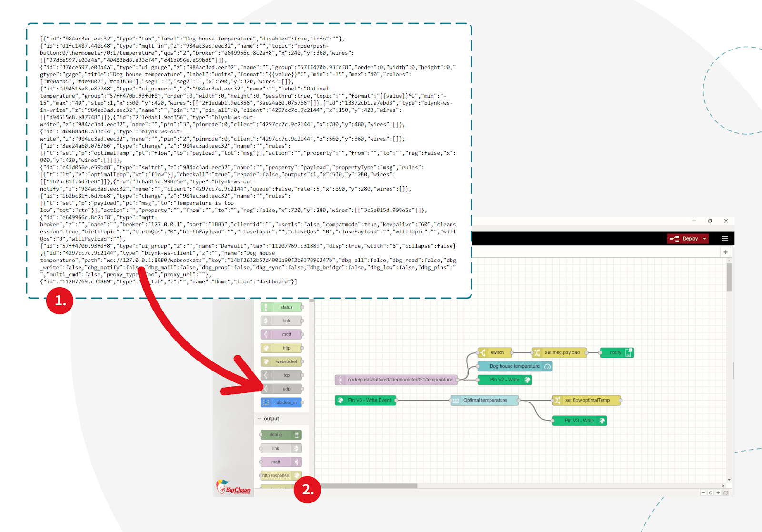Toggle the navigator map view
The height and width of the screenshot is (532, 762).
[x=726, y=493]
